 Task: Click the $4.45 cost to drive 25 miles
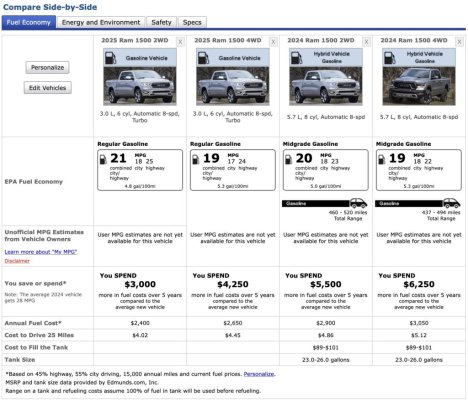(x=233, y=335)
